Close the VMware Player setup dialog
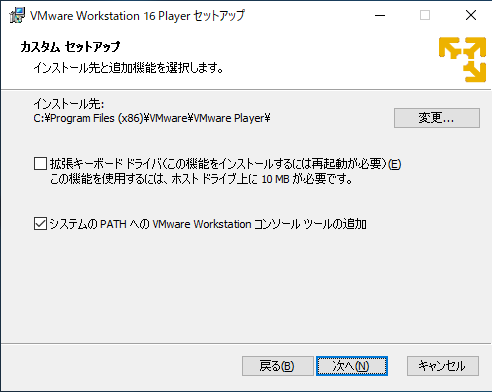 pos(471,15)
